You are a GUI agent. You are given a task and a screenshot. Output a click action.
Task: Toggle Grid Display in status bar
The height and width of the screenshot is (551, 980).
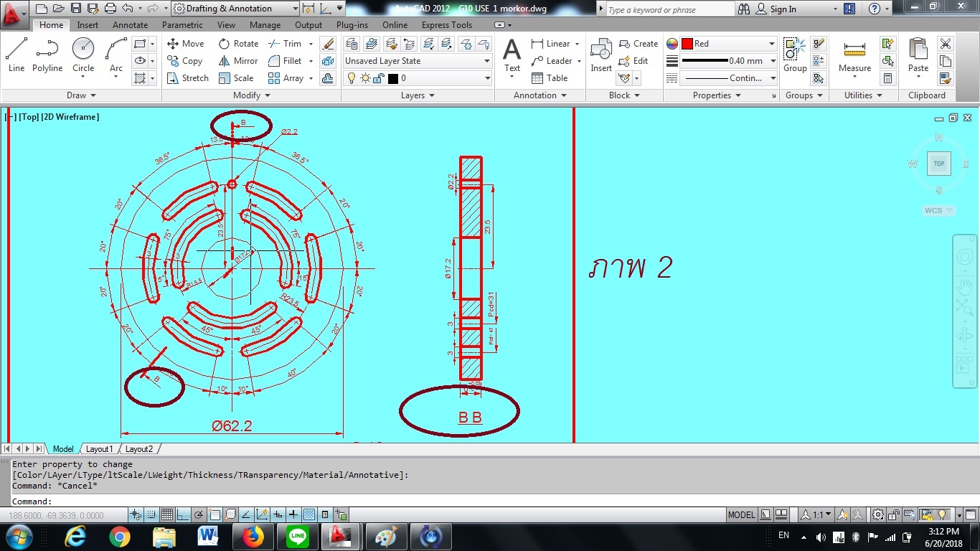click(166, 514)
